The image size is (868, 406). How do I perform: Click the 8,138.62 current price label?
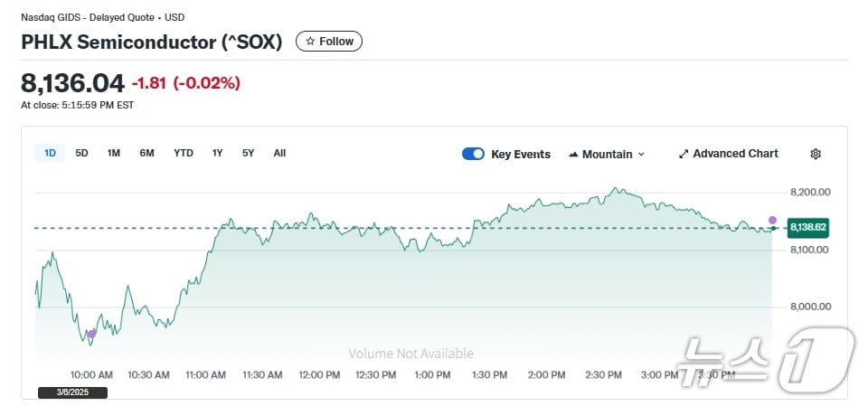tap(808, 227)
